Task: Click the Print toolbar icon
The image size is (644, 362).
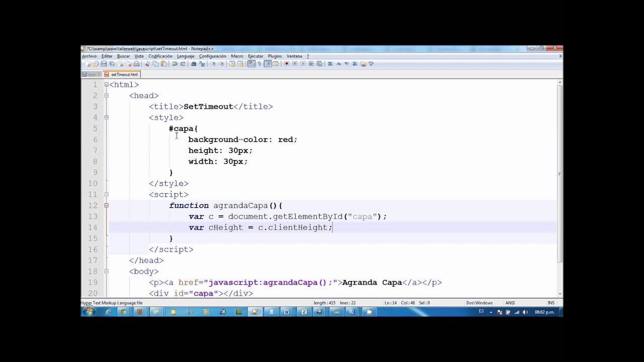Action: [x=136, y=64]
